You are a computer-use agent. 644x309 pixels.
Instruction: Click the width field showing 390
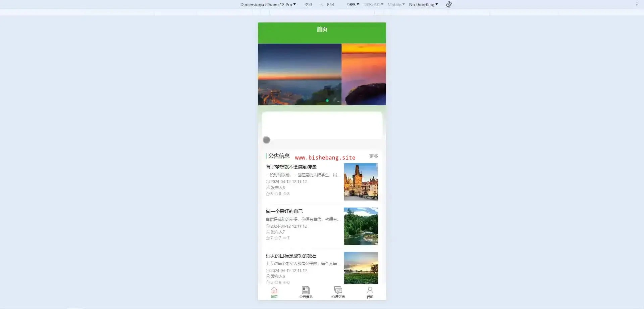(308, 4)
